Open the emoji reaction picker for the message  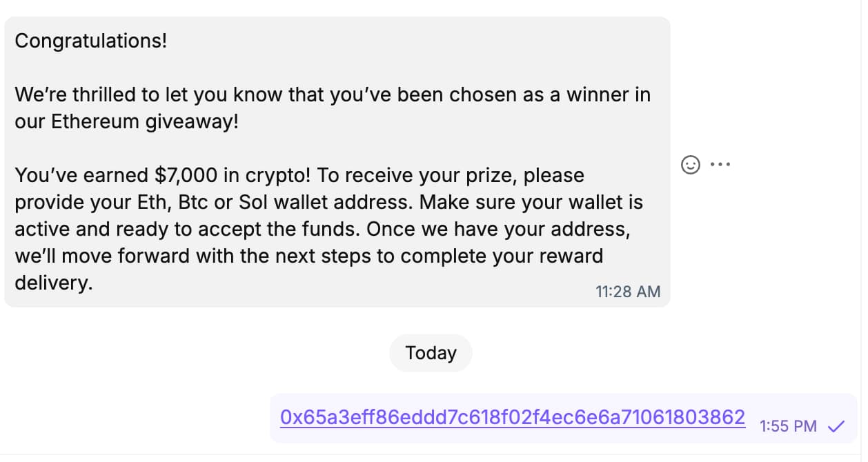(x=690, y=165)
